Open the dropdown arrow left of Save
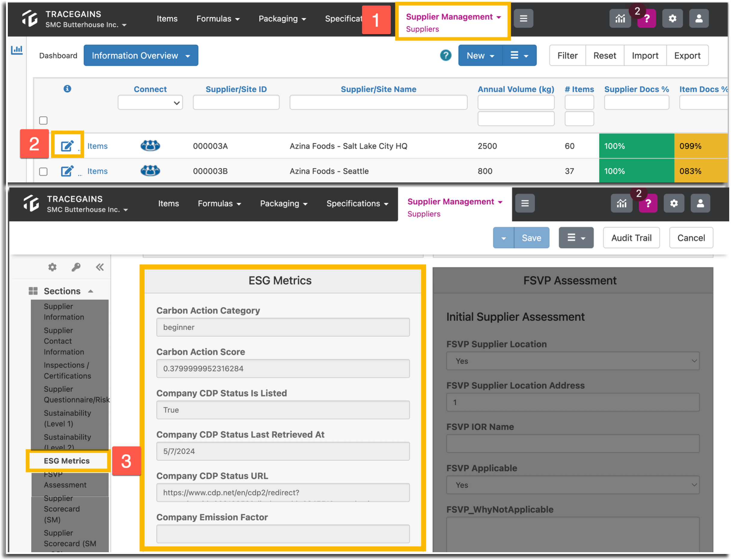The image size is (731, 560). pos(503,238)
